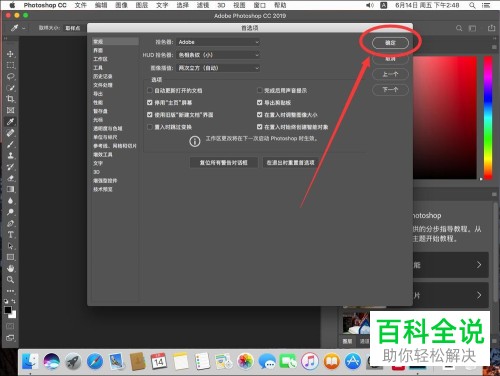
Task: Uncheck 在置入时始终创建智能对象 checkbox
Action: point(260,127)
